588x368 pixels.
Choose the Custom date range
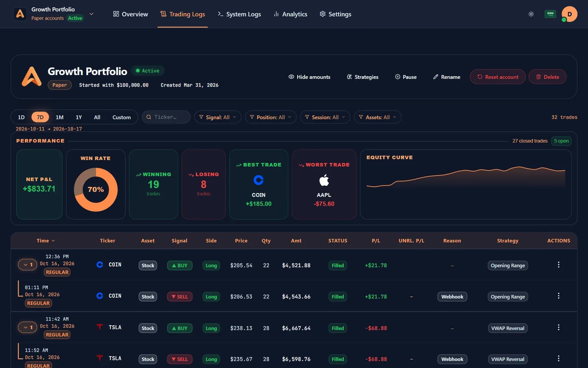[121, 117]
